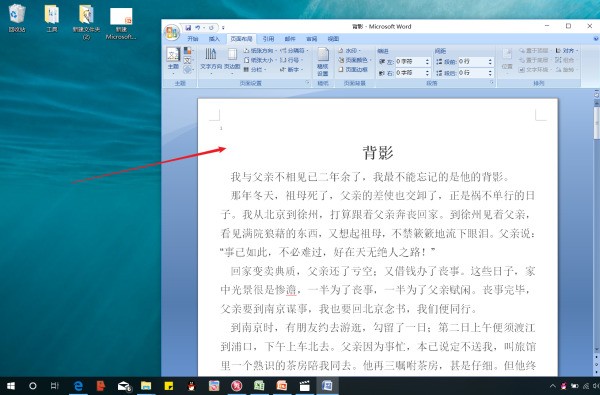
Task: Open Customize Quick Access Toolbar dropdown
Action: pyautogui.click(x=223, y=28)
